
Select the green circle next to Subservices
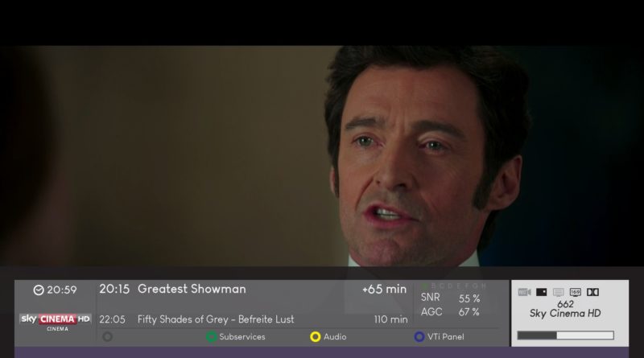211,336
